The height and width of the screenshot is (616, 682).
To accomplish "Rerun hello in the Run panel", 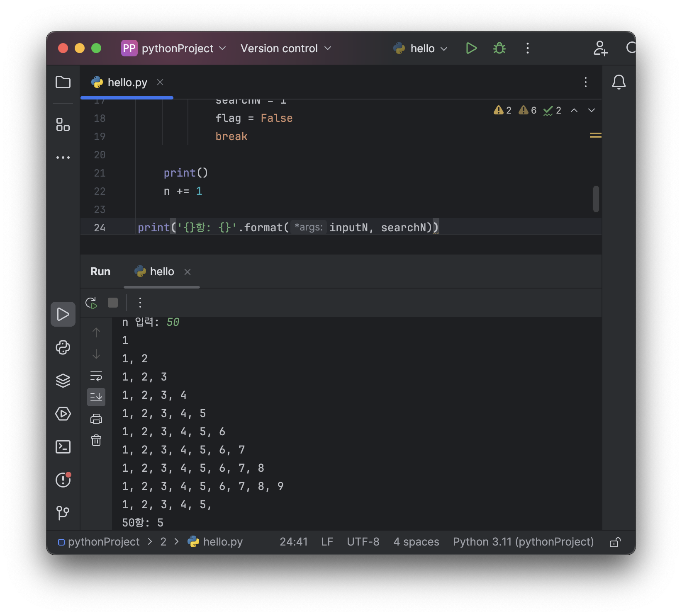I will [x=91, y=303].
